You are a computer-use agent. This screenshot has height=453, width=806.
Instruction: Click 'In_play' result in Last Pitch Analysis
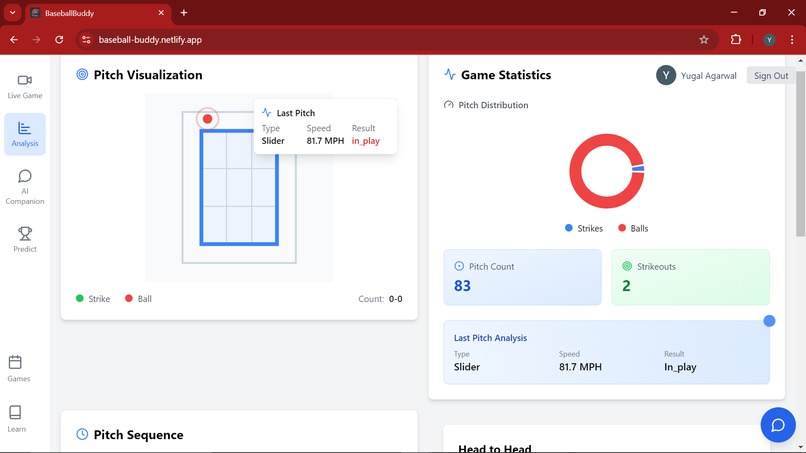[x=680, y=367]
